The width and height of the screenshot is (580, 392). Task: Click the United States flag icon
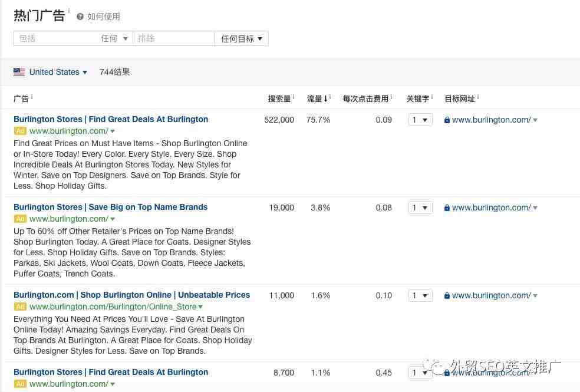(19, 72)
